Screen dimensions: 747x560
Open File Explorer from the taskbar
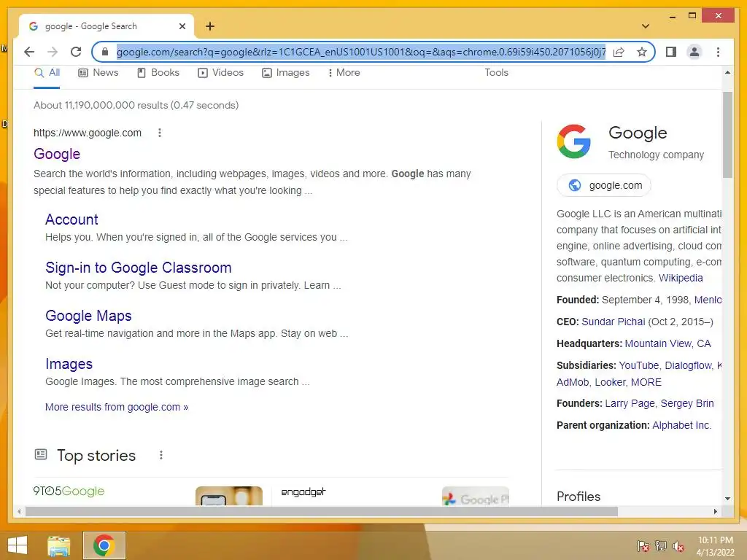click(58, 545)
